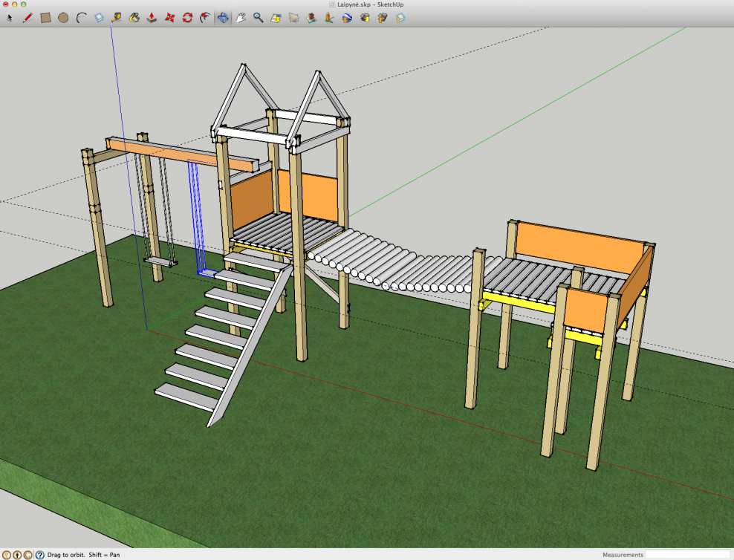Open the help question mark in status bar

coord(39,554)
